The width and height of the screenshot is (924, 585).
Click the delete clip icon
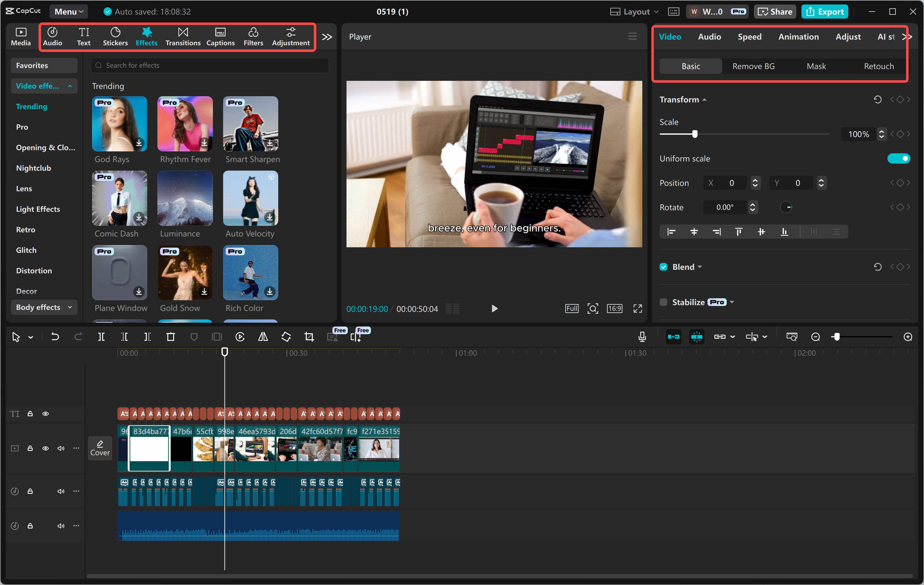(171, 337)
